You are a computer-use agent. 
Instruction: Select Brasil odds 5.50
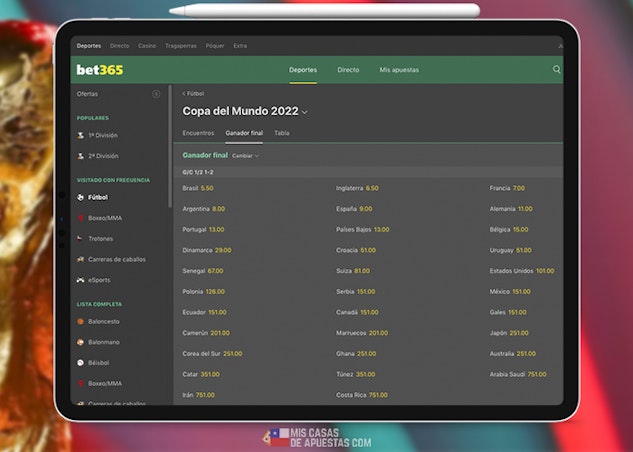pos(206,188)
